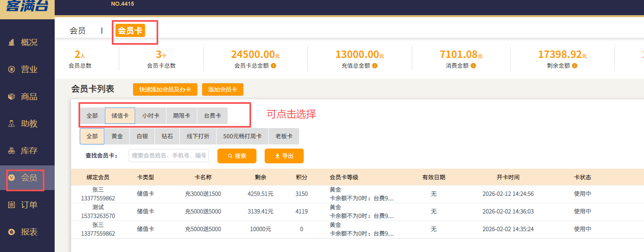The width and height of the screenshot is (644, 252).
Task: Click the 添加会员卡 button
Action: click(222, 89)
